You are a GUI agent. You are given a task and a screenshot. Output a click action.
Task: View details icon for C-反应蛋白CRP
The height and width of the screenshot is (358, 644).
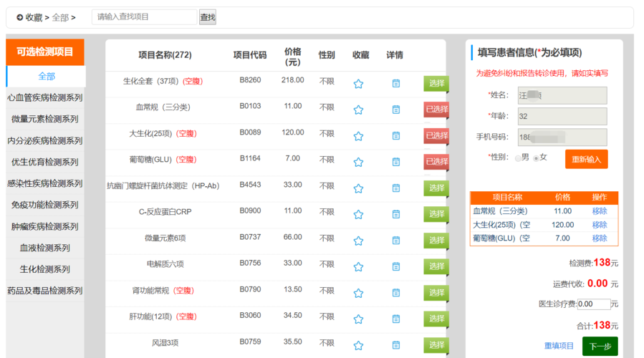[x=396, y=214]
